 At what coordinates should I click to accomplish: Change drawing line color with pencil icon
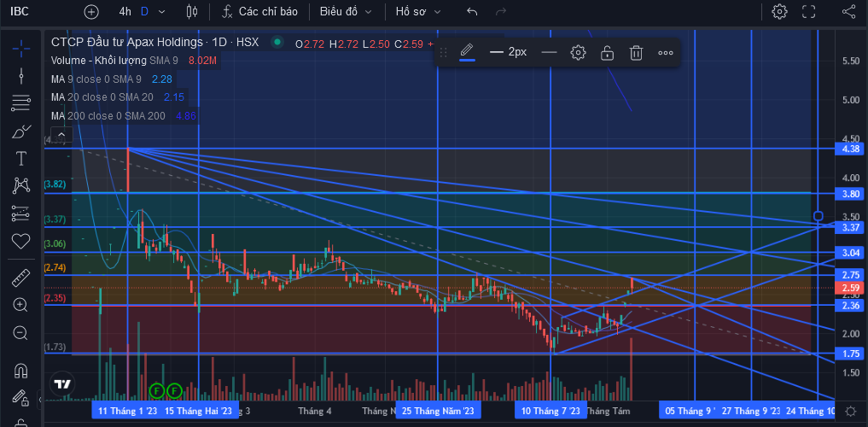click(x=467, y=53)
